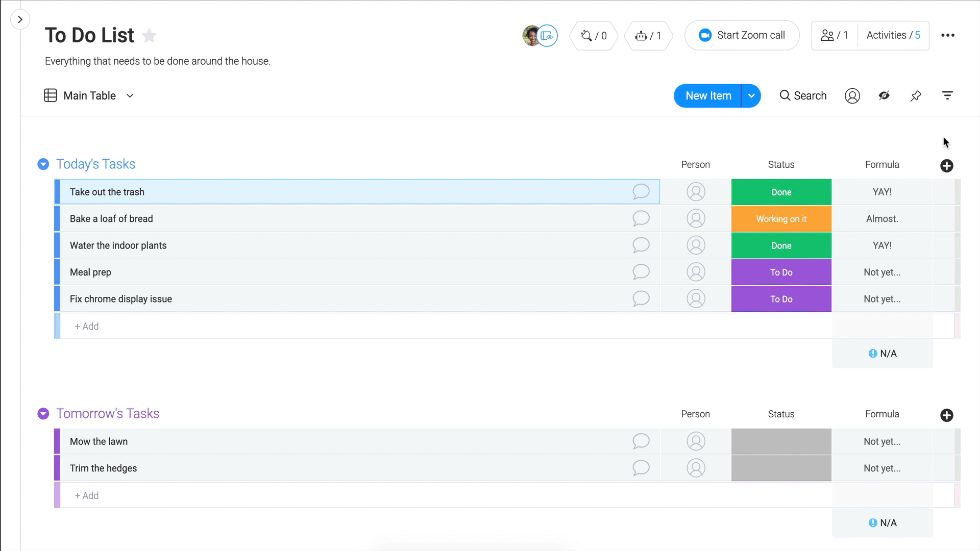The image size is (980, 551).
Task: Open the automations counter showing 1
Action: [x=648, y=35]
